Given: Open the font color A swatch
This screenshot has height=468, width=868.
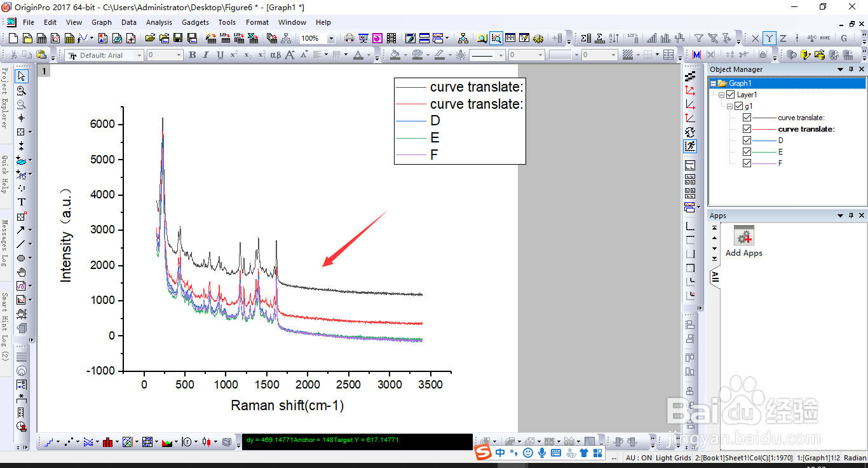Looking at the screenshot, I should point(358,55).
